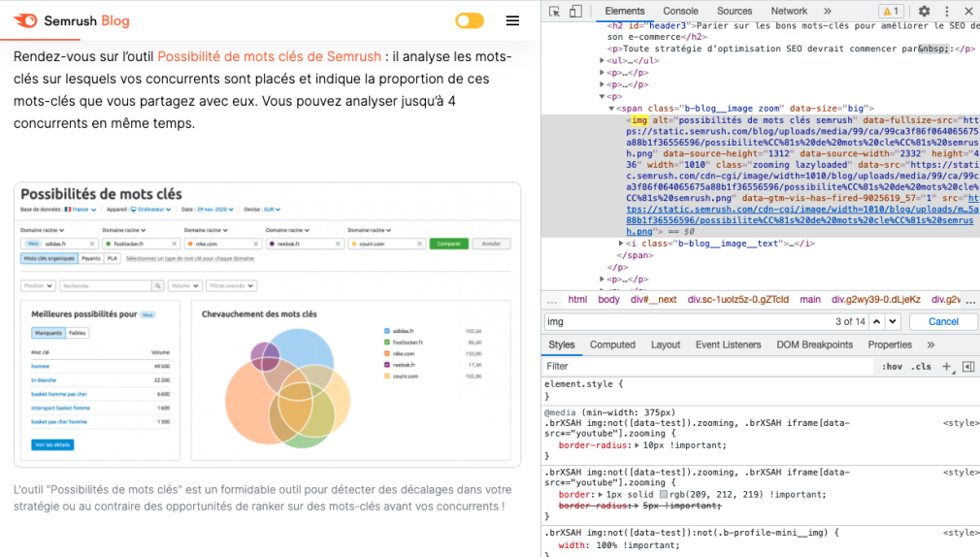Show more style pane tabs chevron
Image resolution: width=980 pixels, height=557 pixels.
pyautogui.click(x=931, y=344)
